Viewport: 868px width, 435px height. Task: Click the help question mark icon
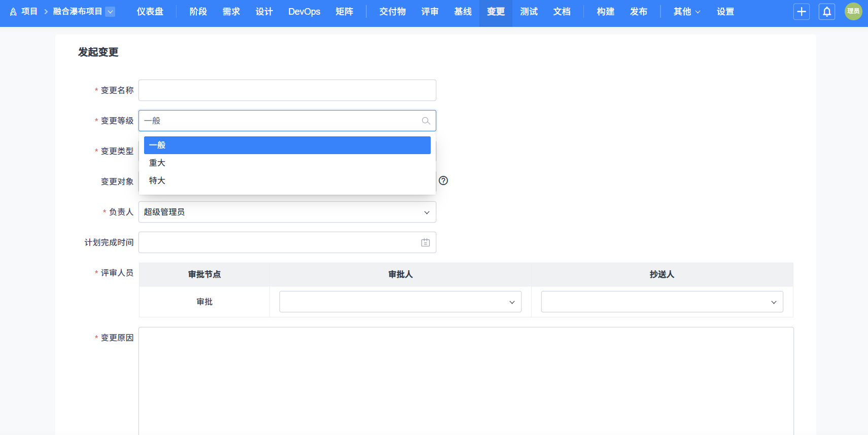coord(443,180)
